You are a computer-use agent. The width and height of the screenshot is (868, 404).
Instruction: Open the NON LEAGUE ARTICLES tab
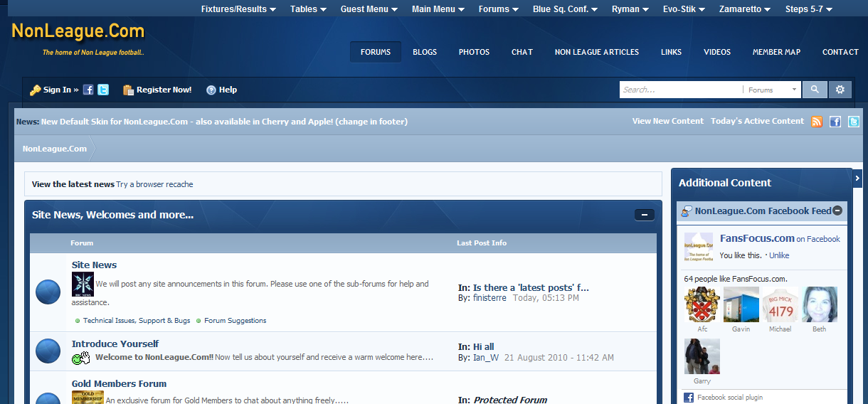click(x=597, y=52)
